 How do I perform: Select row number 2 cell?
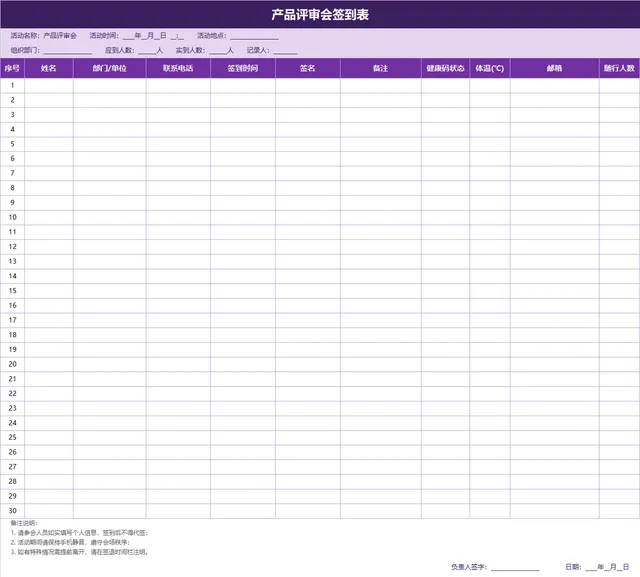pos(12,100)
